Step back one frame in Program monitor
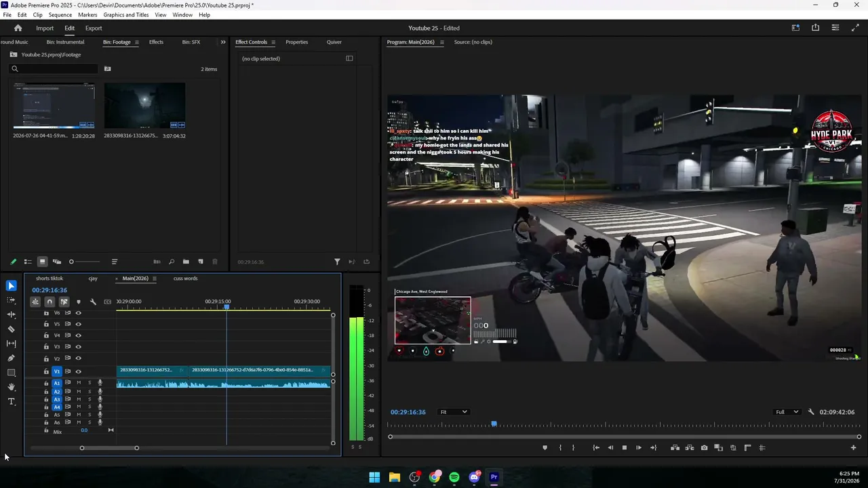868x488 pixels. point(610,447)
